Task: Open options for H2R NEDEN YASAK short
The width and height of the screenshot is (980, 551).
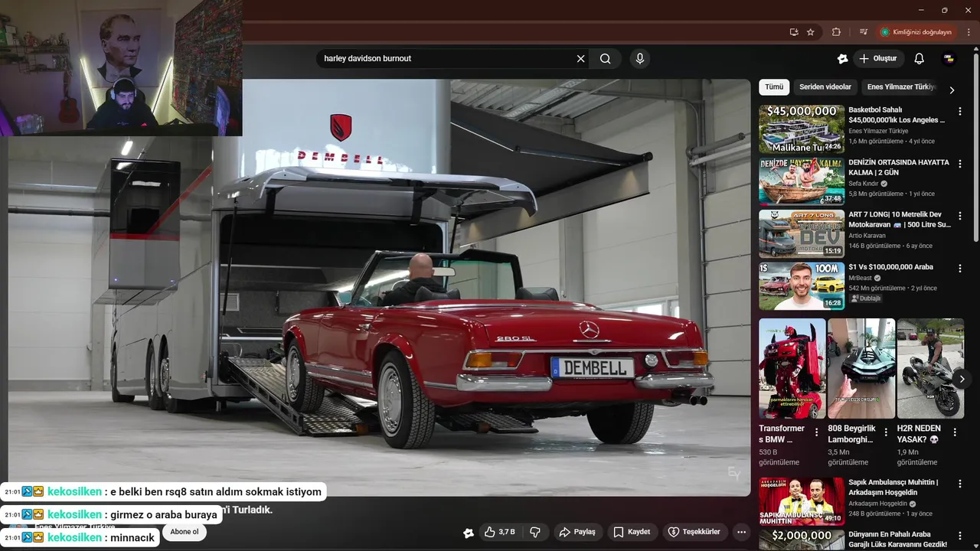Action: [x=955, y=432]
